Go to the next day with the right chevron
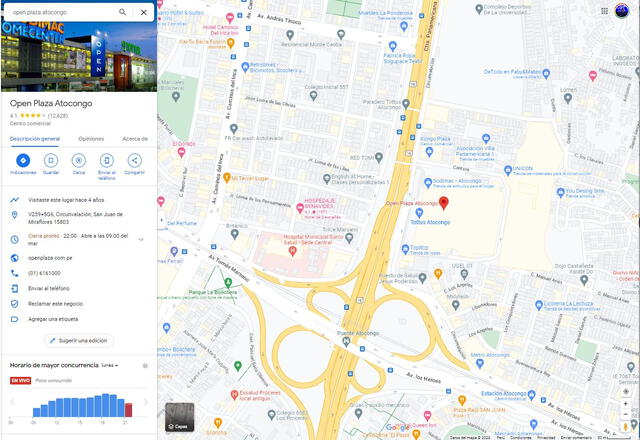640x440 pixels. point(146,402)
